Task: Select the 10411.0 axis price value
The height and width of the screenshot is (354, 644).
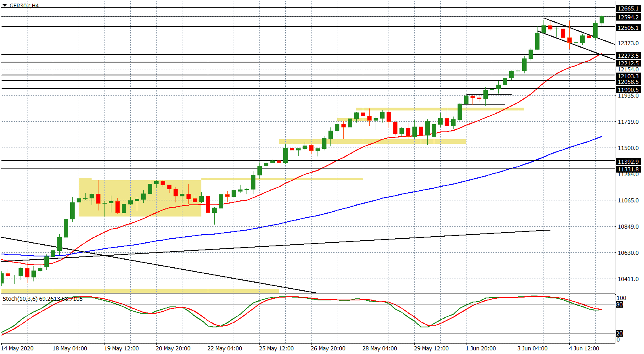Action: [628, 279]
